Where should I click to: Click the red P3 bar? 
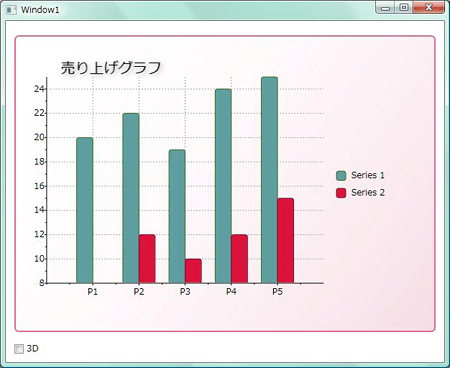coord(193,271)
